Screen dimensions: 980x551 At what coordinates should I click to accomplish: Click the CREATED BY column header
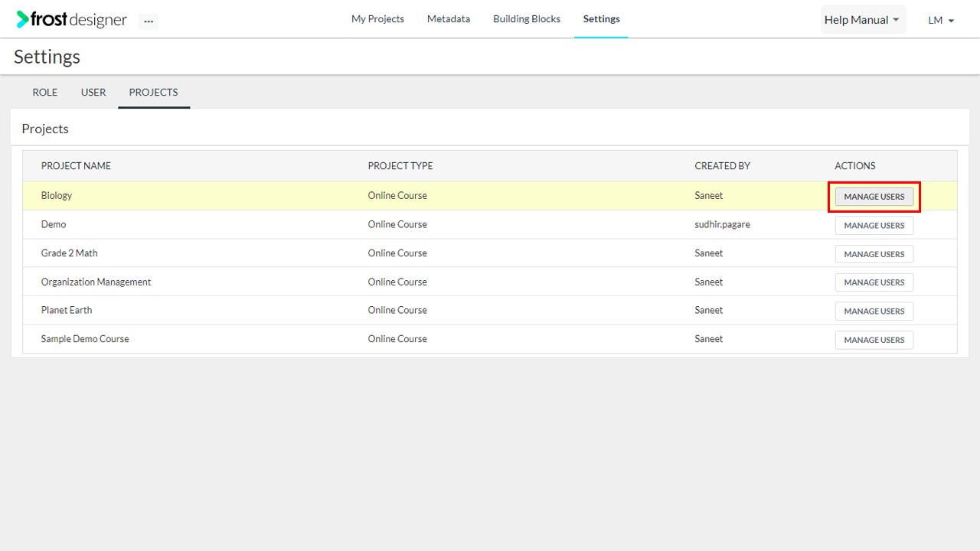point(723,165)
